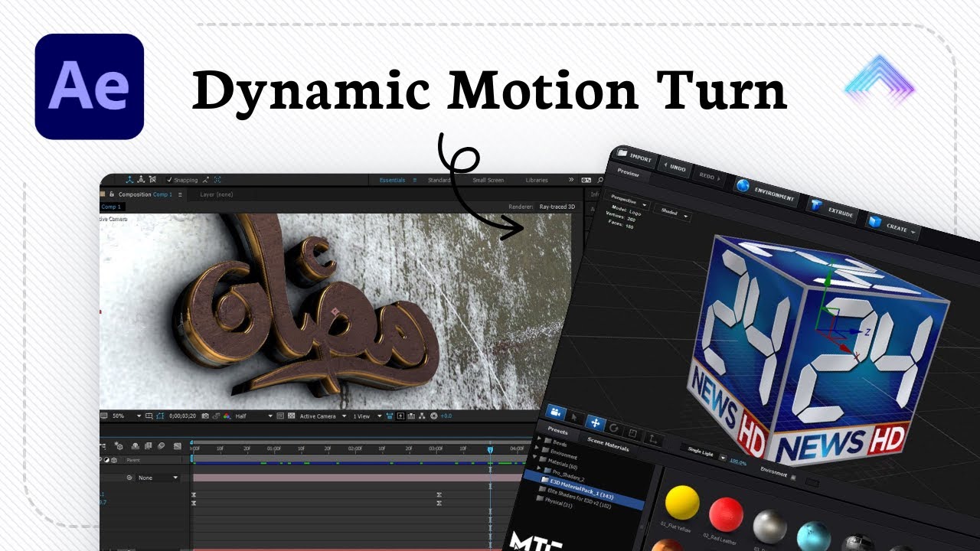Open the Environment globe button in Element 3D
The width and height of the screenshot is (980, 551).
coord(766,191)
